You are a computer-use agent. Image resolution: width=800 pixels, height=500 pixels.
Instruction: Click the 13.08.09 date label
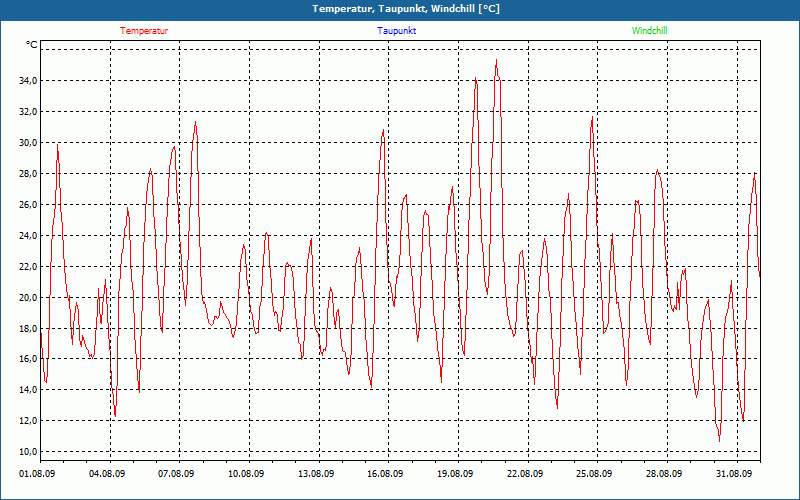(316, 473)
